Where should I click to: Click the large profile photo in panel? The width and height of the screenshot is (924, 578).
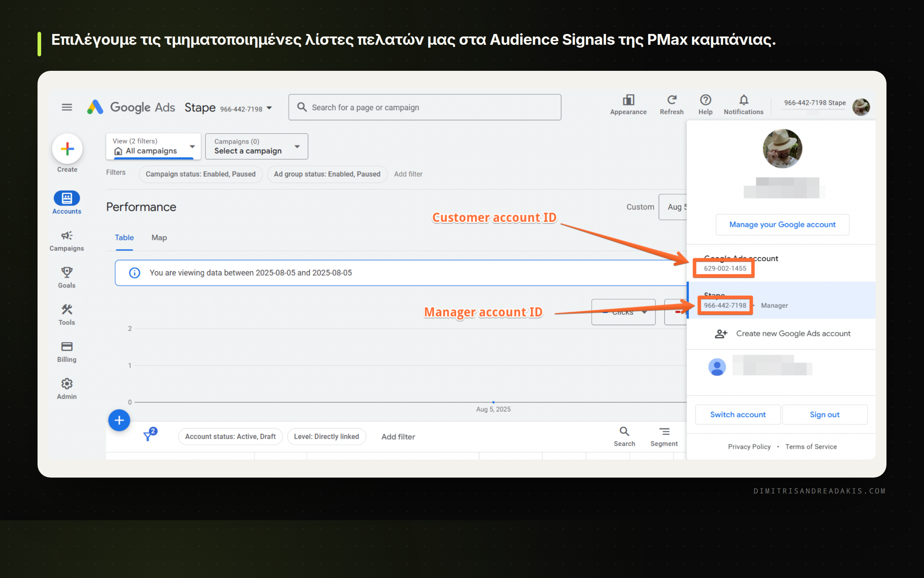coord(783,149)
